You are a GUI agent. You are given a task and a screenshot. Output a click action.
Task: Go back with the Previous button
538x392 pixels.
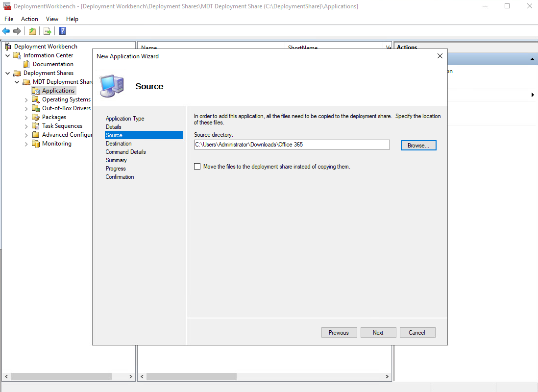(x=339, y=332)
